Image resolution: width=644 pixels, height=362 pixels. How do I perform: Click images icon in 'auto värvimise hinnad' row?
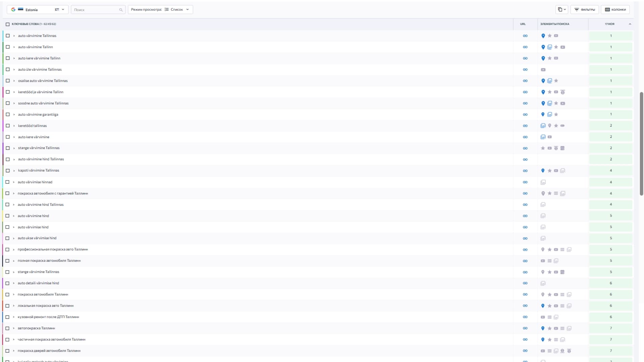click(543, 182)
